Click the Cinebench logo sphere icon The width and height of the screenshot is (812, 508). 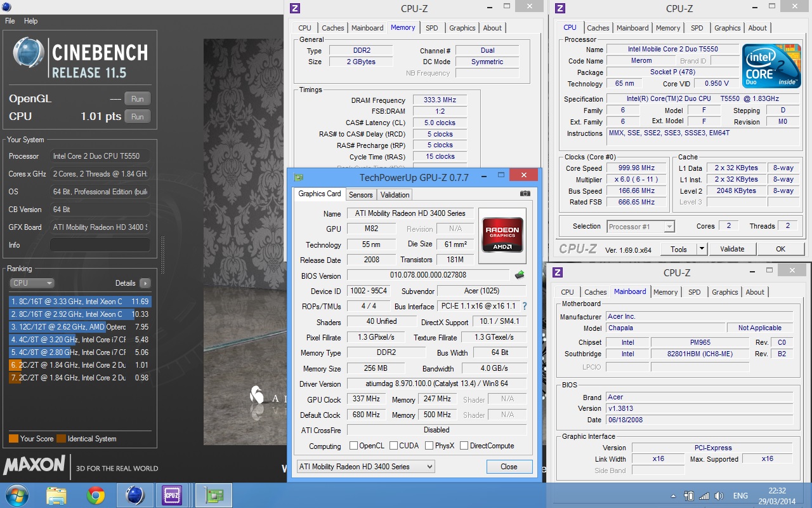(x=29, y=53)
